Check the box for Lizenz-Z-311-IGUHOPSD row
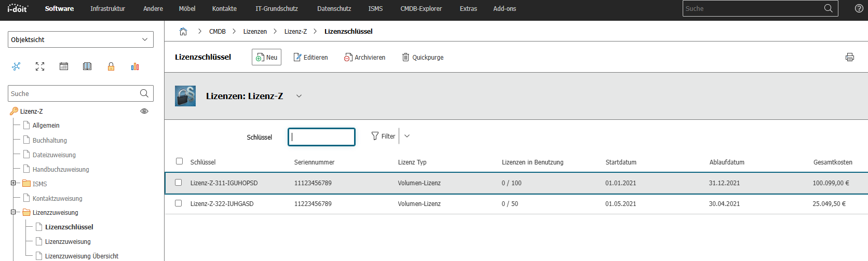This screenshot has width=868, height=261. (179, 183)
